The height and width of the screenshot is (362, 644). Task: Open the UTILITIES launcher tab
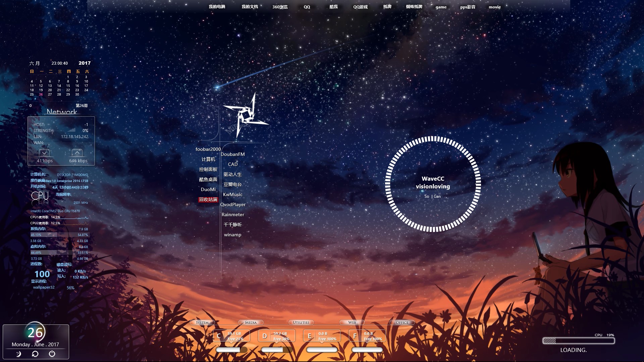click(x=301, y=322)
